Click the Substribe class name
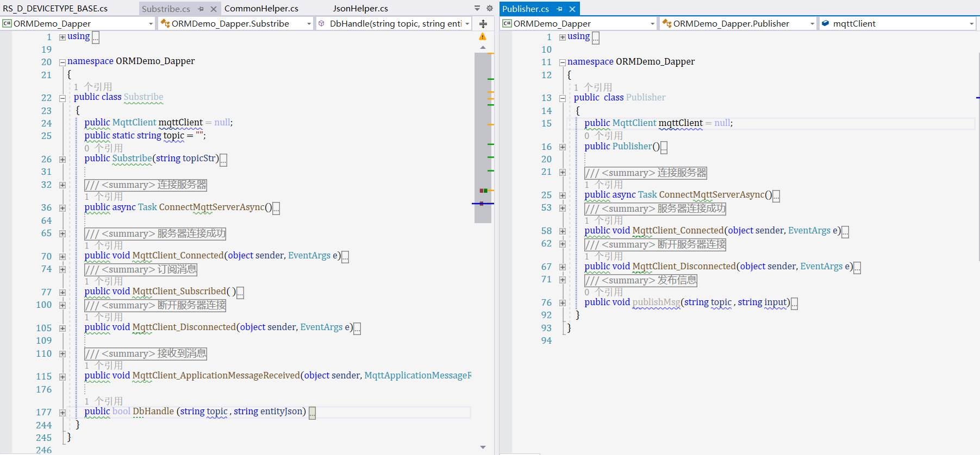Viewport: 980px width, 455px height. 143,97
